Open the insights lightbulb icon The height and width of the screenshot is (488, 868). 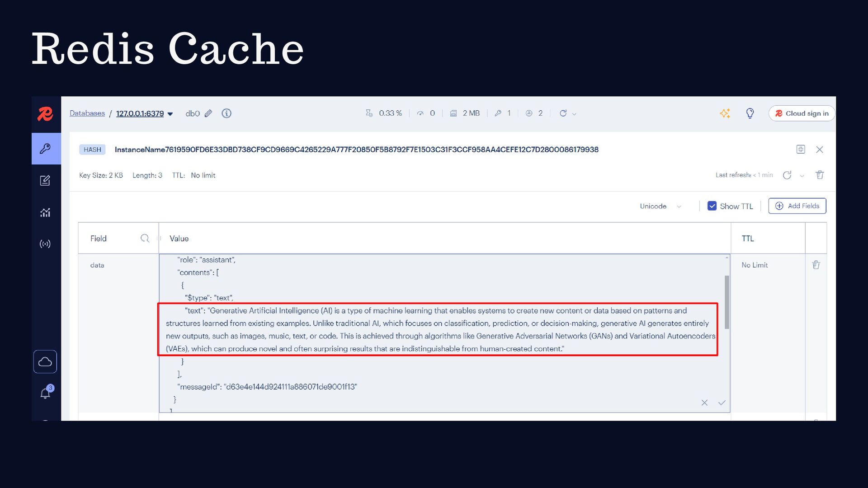point(750,113)
